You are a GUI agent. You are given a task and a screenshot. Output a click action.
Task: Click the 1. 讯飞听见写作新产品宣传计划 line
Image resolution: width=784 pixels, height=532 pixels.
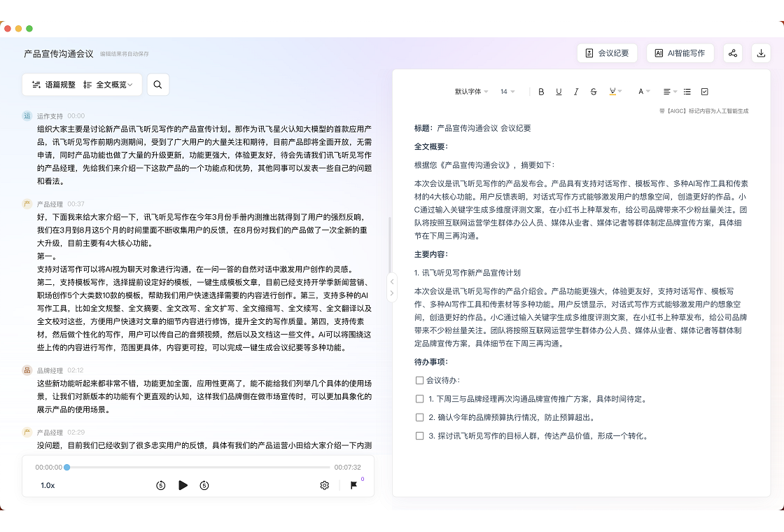click(x=468, y=272)
